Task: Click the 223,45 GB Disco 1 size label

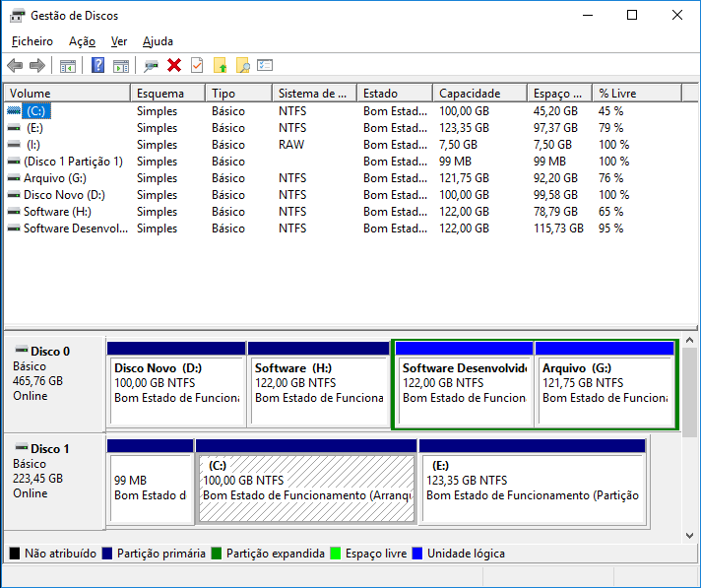Action: coord(38,479)
